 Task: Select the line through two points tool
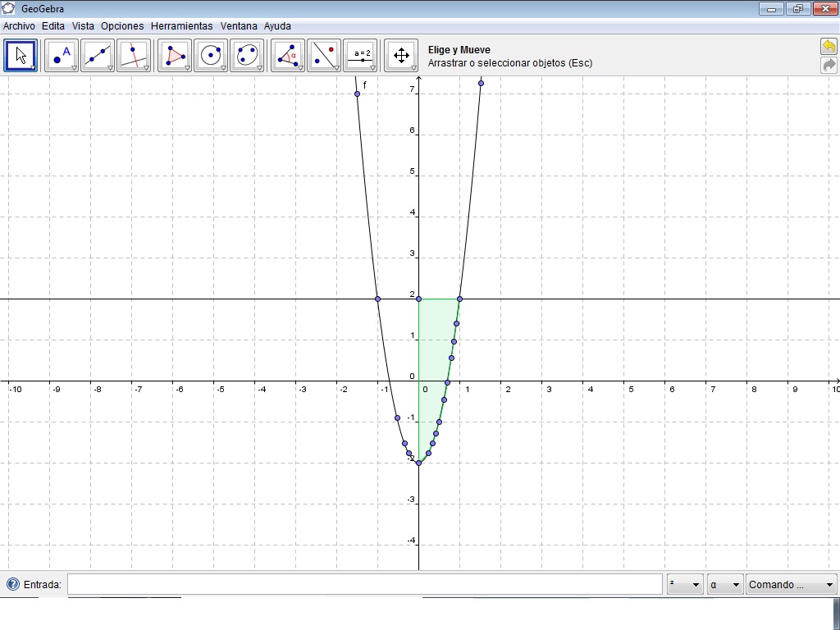pyautogui.click(x=95, y=55)
